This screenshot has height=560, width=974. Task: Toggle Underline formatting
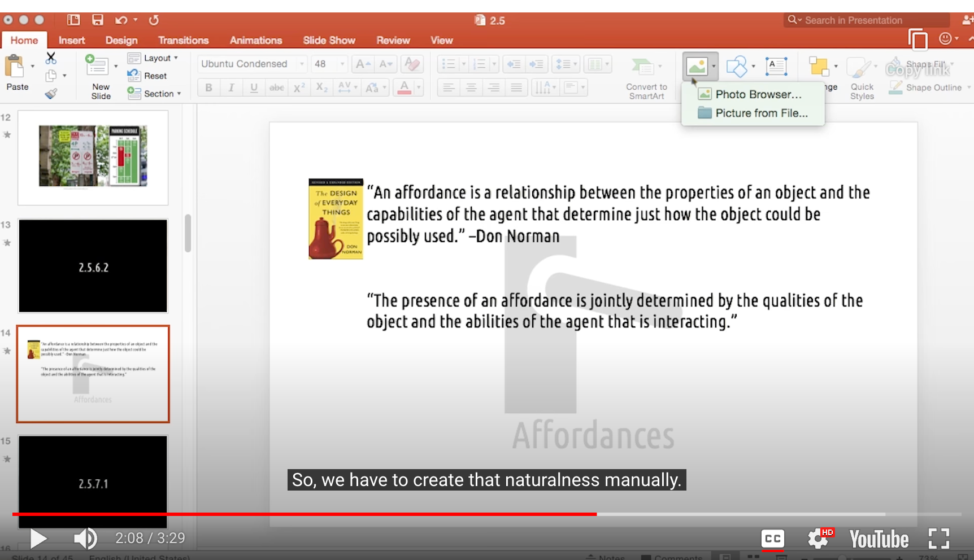click(x=254, y=88)
